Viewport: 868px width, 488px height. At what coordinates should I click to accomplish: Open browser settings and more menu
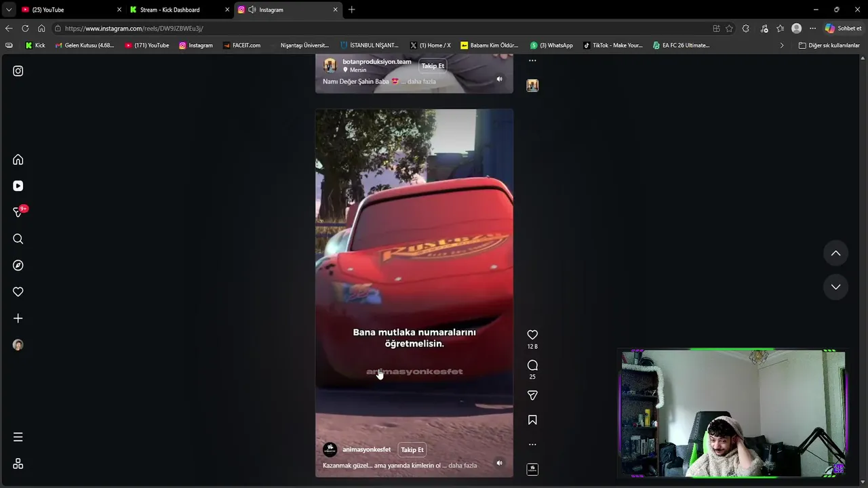pos(812,28)
